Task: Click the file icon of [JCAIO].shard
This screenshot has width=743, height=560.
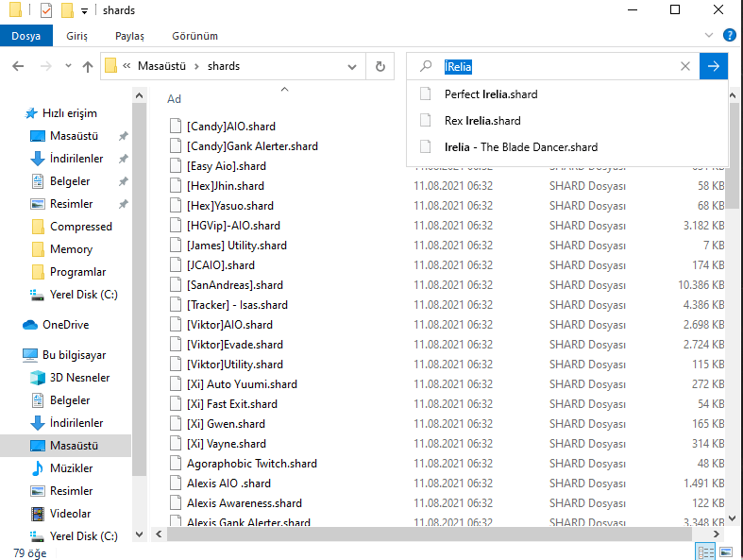Action: pos(176,265)
